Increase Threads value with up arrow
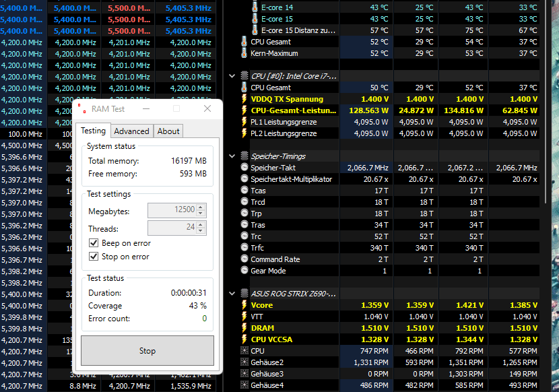Screen dimensions: 559x392 [201, 224]
